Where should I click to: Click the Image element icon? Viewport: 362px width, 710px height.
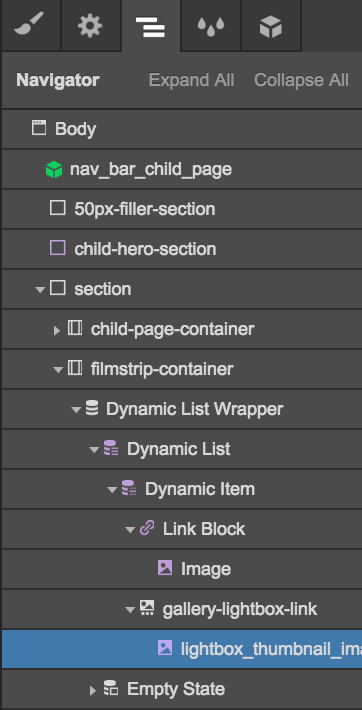[x=165, y=568]
